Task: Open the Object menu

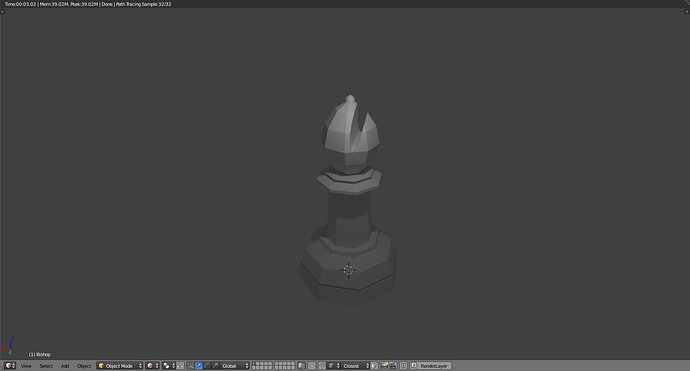Action: click(x=84, y=366)
